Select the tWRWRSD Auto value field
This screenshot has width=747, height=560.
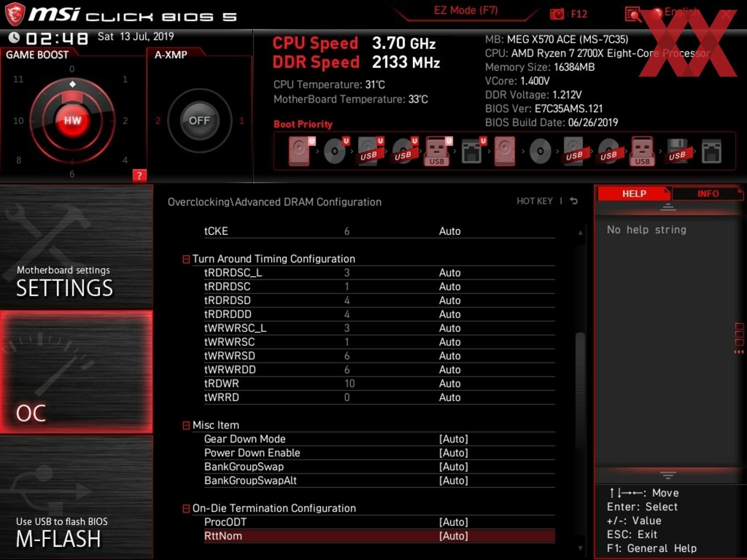(450, 356)
